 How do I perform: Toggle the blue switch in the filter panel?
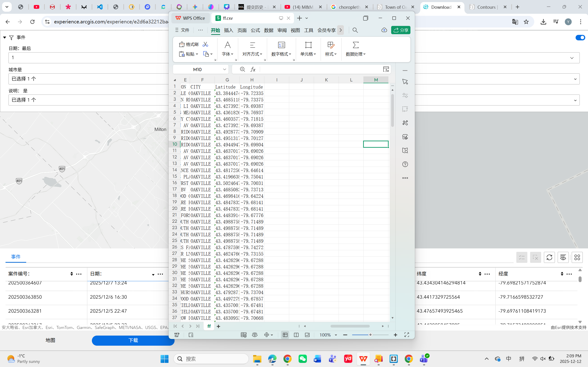(x=580, y=37)
